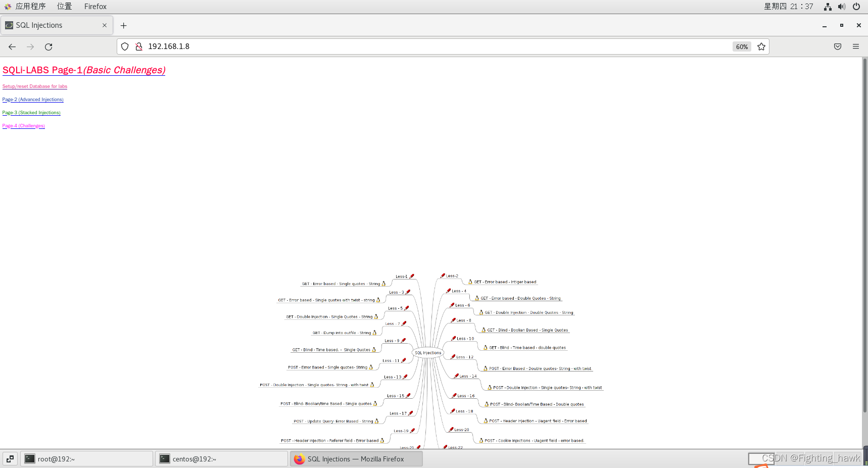This screenshot has height=468, width=868.
Task: Switch to root@192:~ terminal in the taskbar
Action: [86, 459]
